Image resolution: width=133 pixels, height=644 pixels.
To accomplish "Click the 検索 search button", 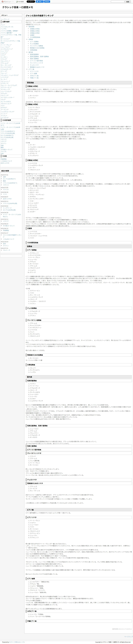I will (128, 1).
